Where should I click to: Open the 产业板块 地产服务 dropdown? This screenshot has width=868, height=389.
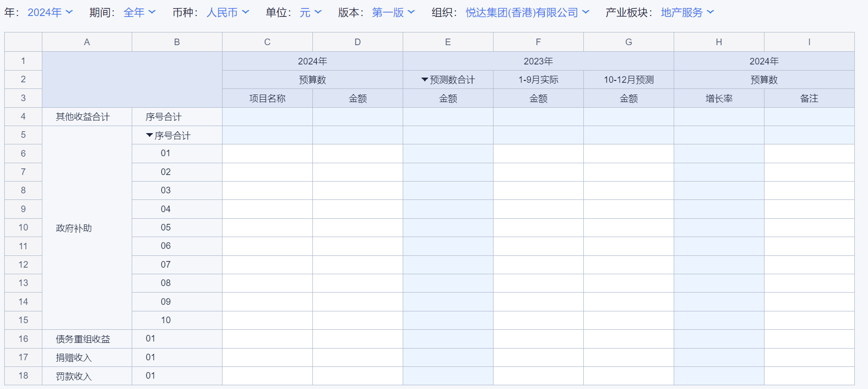click(687, 13)
